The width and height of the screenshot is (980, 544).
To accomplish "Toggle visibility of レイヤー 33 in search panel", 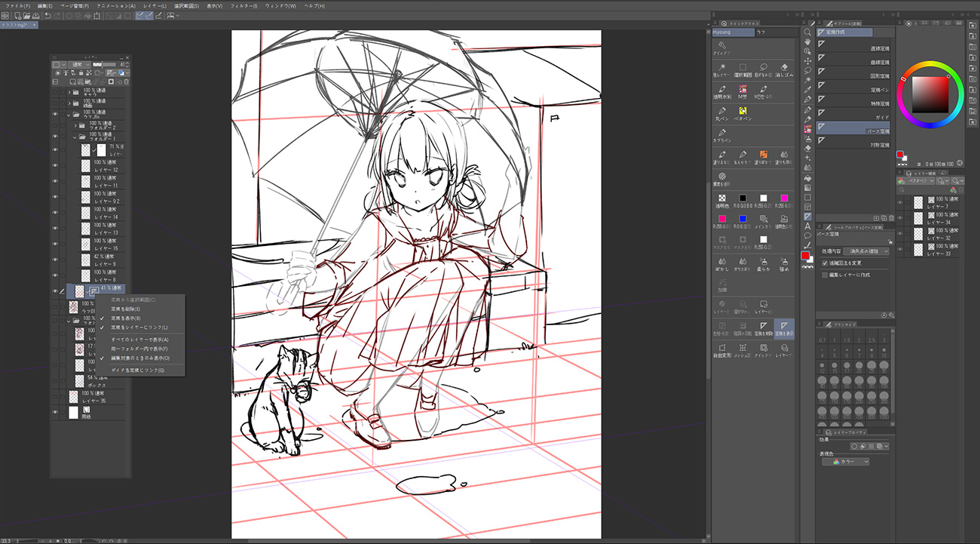I will coord(900,250).
